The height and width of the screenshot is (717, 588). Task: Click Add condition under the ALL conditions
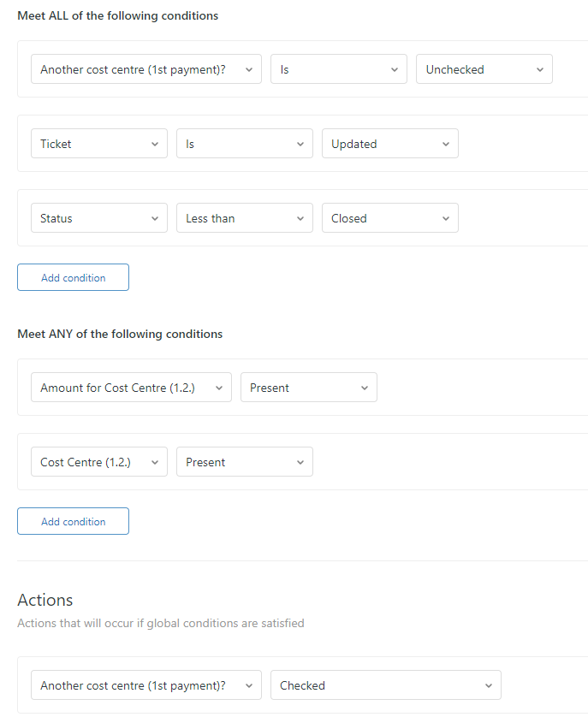pos(73,277)
